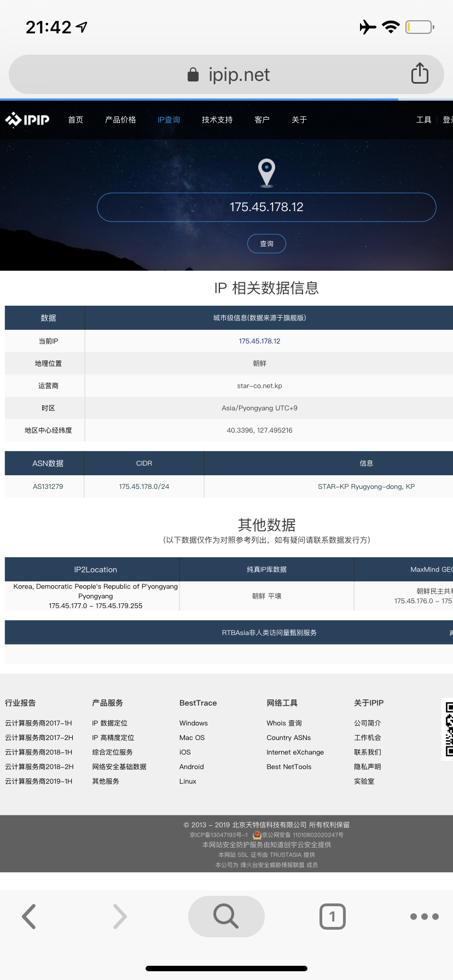Open Internet eXchange link
Screen dimensions: 453x980
point(295,752)
